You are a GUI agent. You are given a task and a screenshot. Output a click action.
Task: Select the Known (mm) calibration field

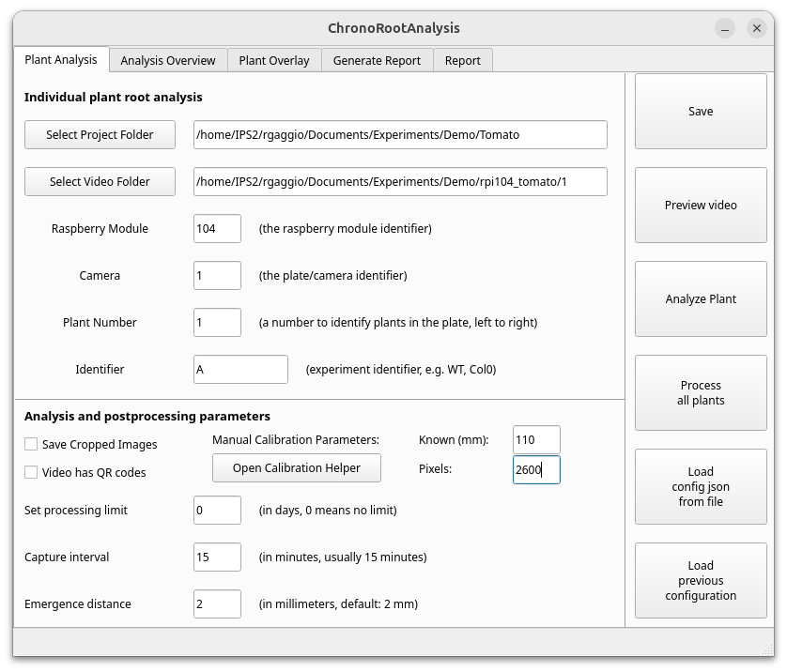(x=536, y=439)
